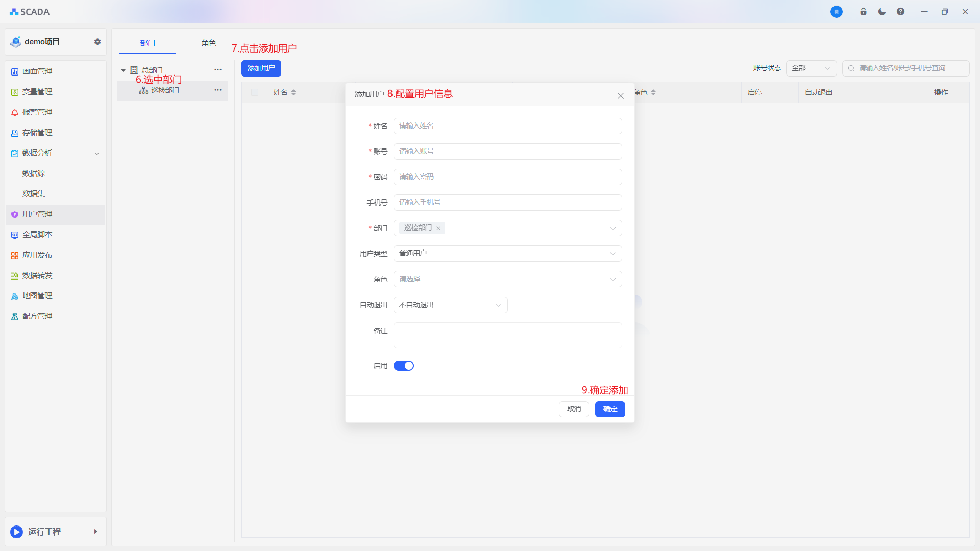Click more options dots beside 总部门
The width and height of the screenshot is (980, 551).
pyautogui.click(x=218, y=70)
